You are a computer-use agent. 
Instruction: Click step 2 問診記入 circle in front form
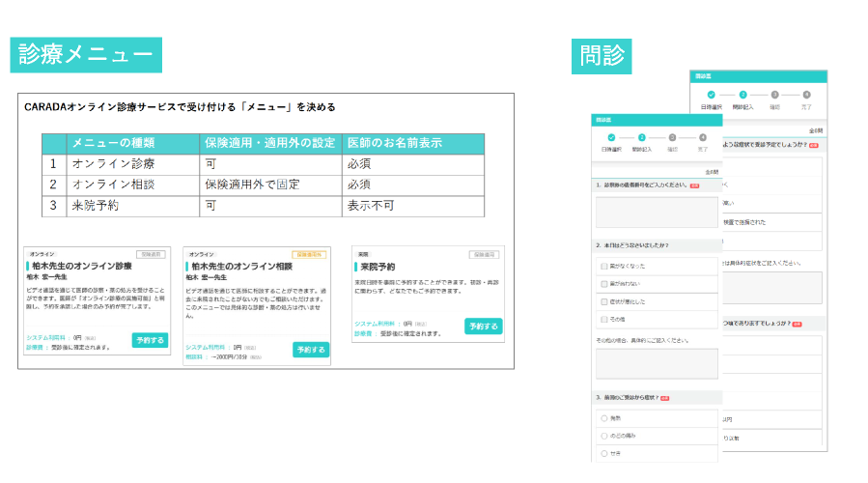point(643,138)
